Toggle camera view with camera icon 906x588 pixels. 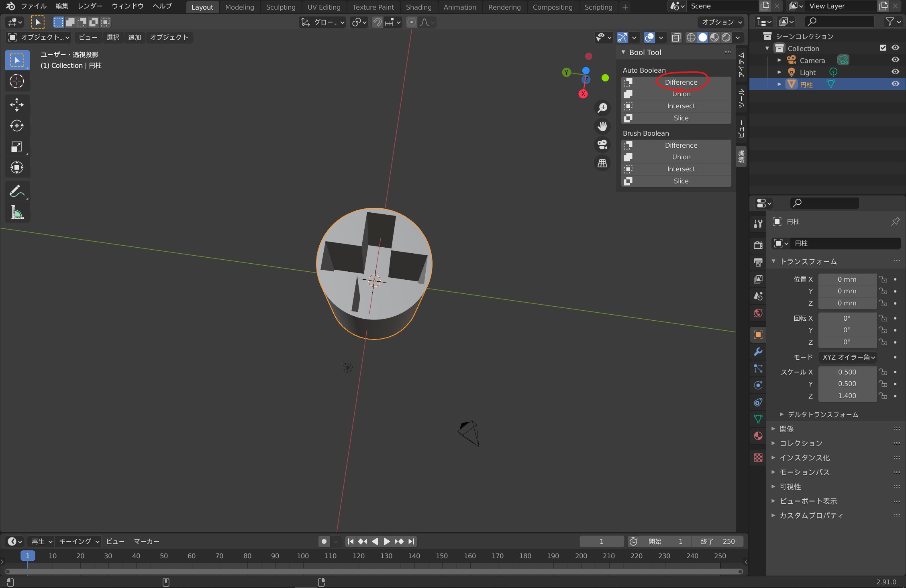602,144
